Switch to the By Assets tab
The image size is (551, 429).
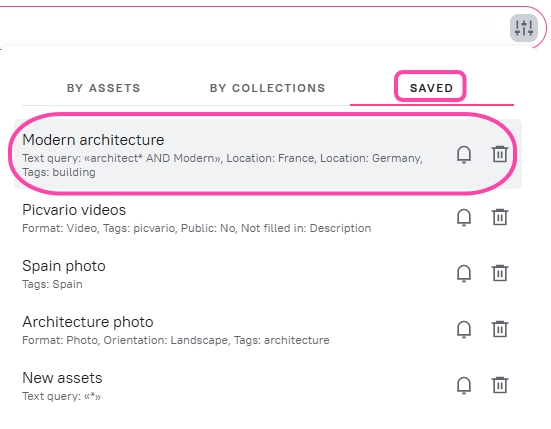tap(104, 88)
